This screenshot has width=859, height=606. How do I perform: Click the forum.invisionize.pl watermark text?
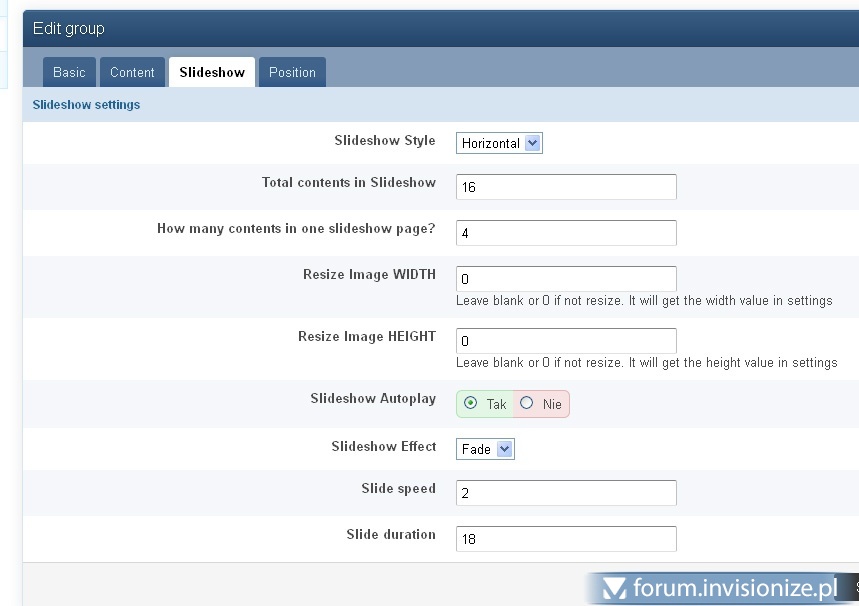[x=735, y=589]
